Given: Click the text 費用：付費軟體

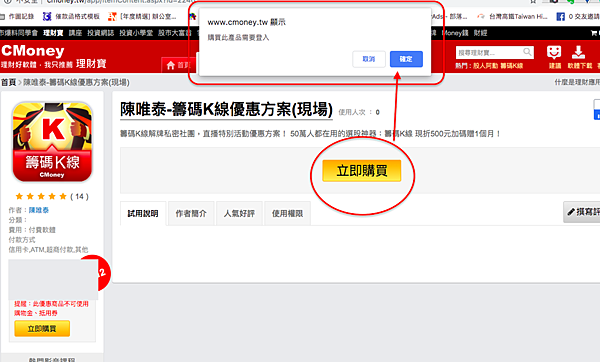Looking at the screenshot, I should (x=32, y=230).
